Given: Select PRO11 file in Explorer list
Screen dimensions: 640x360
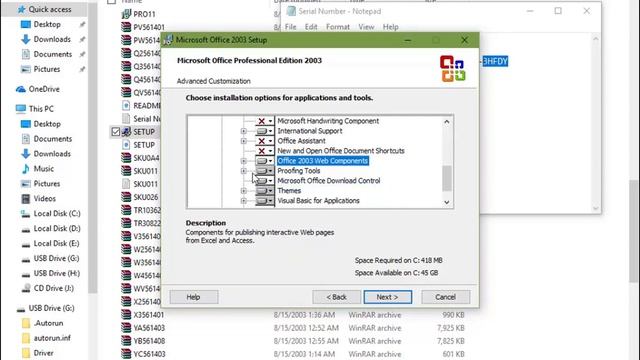Looking at the screenshot, I should click(144, 14).
